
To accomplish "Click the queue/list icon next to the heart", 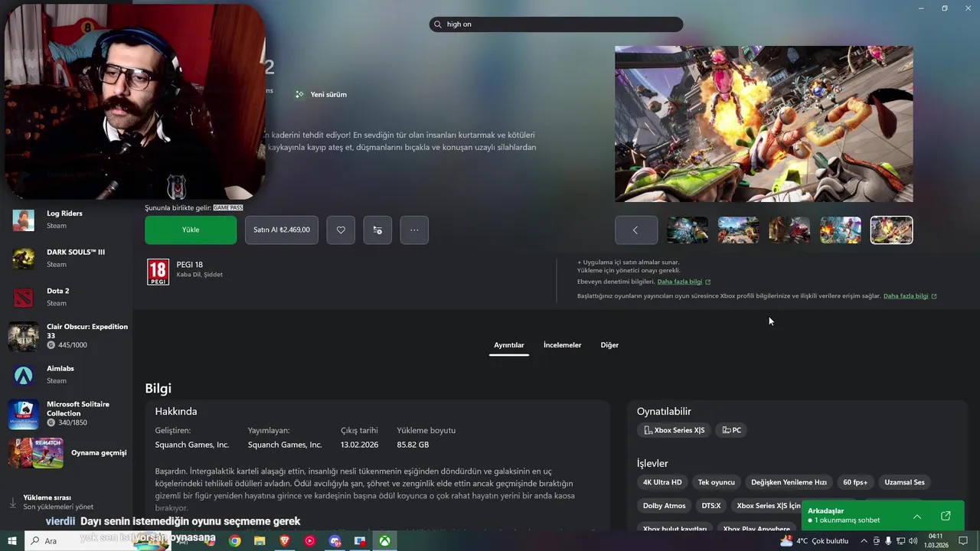I will point(377,230).
